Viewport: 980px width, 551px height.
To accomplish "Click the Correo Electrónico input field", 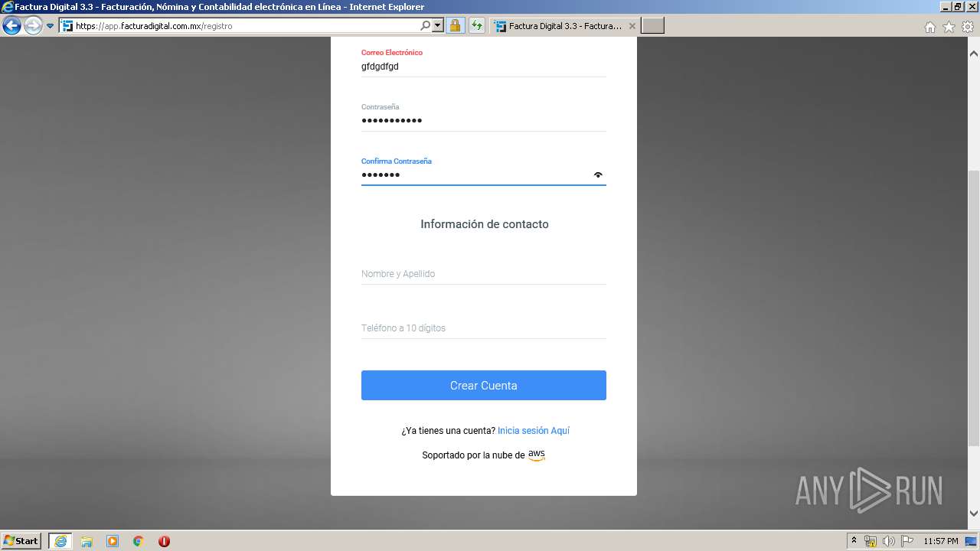I will 484,67.
